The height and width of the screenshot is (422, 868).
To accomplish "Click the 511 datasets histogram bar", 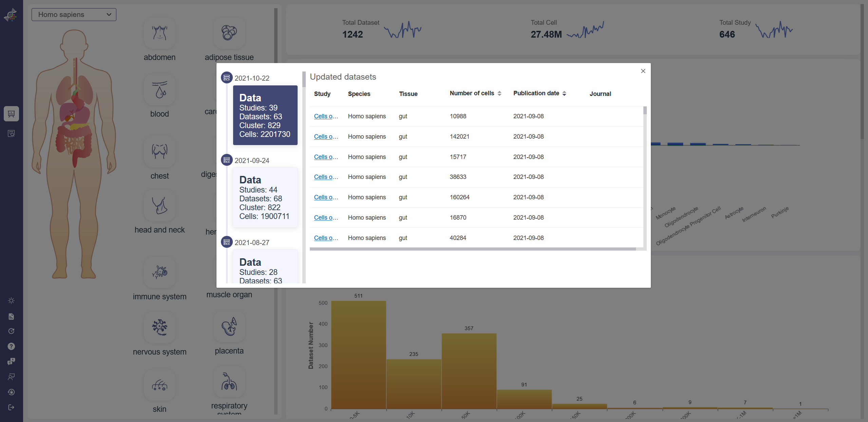I will point(358,354).
